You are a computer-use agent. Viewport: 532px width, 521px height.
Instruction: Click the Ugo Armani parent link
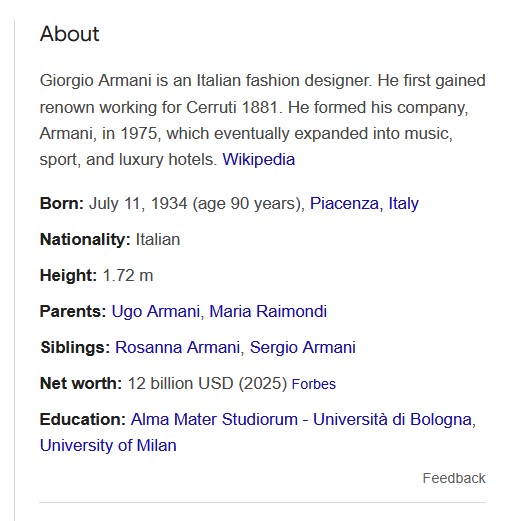tap(155, 311)
